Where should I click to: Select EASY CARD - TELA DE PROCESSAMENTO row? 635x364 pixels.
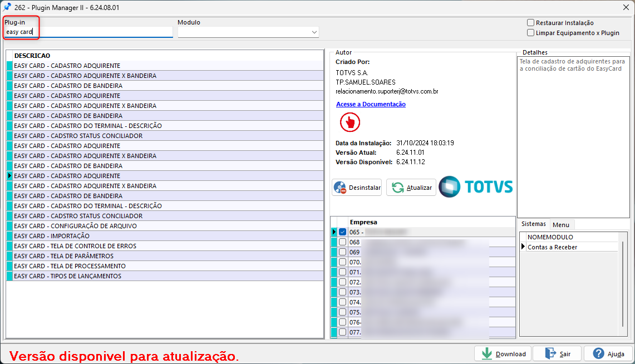[x=168, y=266]
